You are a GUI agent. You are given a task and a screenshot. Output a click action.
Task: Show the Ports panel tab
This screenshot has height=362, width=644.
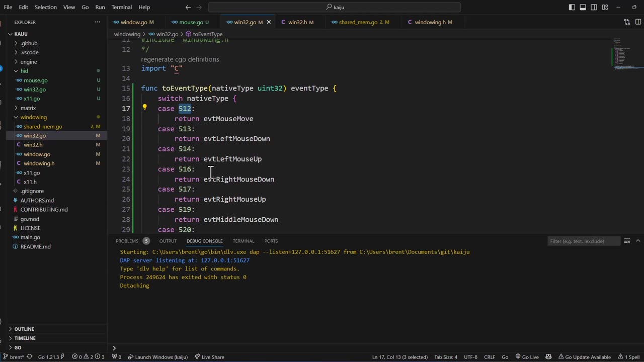coord(271,241)
